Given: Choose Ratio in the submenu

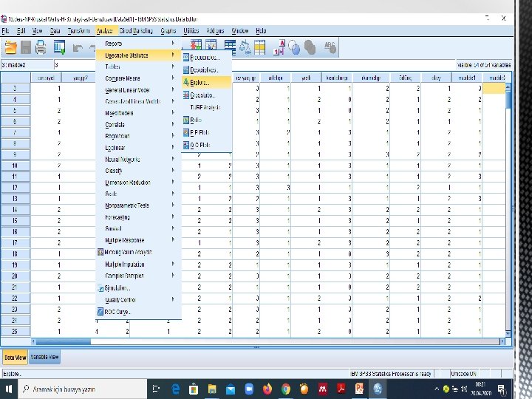Looking at the screenshot, I should click(207, 120).
